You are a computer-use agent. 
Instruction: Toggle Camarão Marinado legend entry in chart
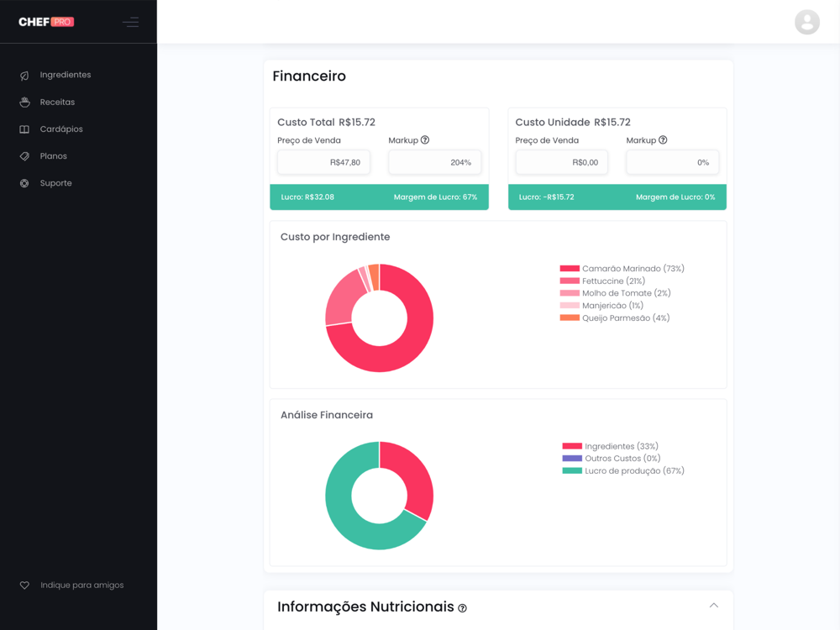(x=622, y=269)
